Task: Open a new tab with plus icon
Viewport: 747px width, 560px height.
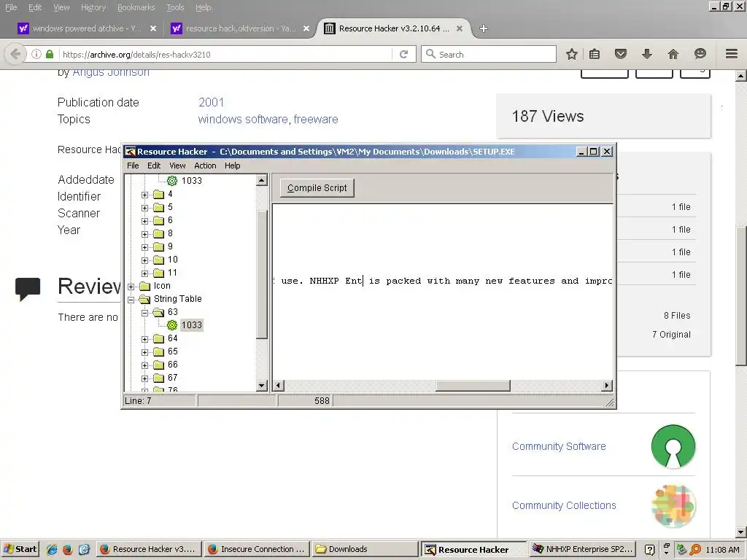Action: point(484,28)
